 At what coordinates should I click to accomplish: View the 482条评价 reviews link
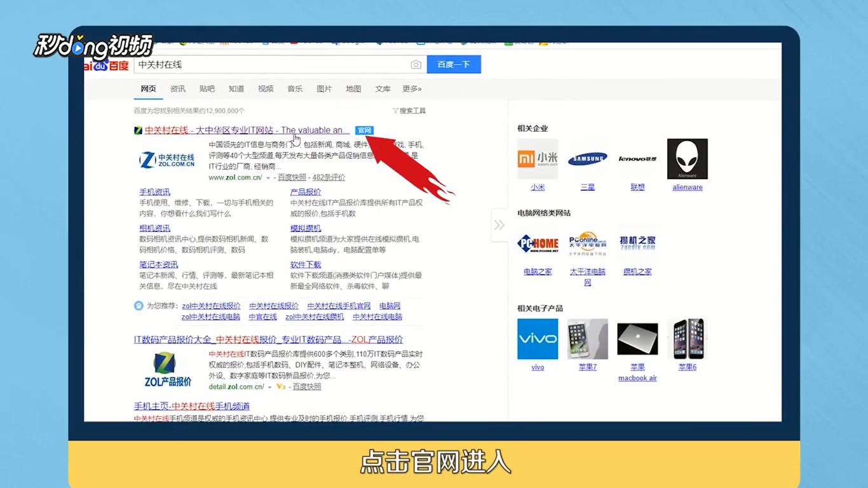pyautogui.click(x=329, y=178)
